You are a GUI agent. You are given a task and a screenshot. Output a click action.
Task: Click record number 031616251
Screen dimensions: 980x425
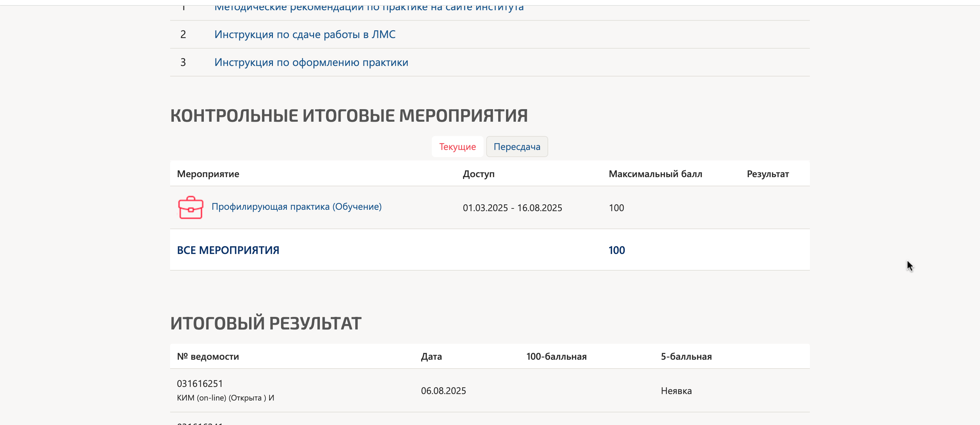pyautogui.click(x=200, y=384)
